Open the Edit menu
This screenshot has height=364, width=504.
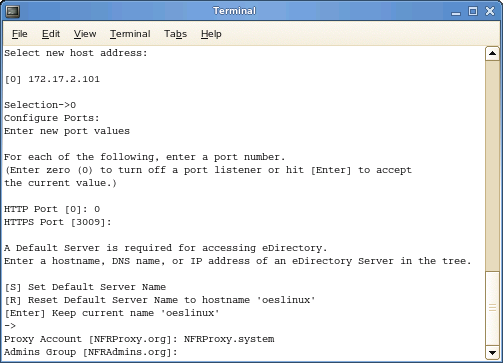click(x=51, y=34)
